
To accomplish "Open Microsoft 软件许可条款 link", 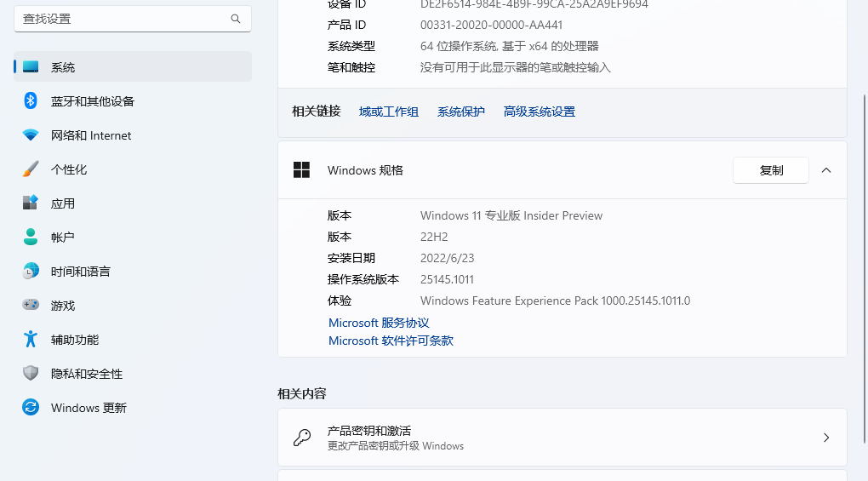I will [391, 341].
